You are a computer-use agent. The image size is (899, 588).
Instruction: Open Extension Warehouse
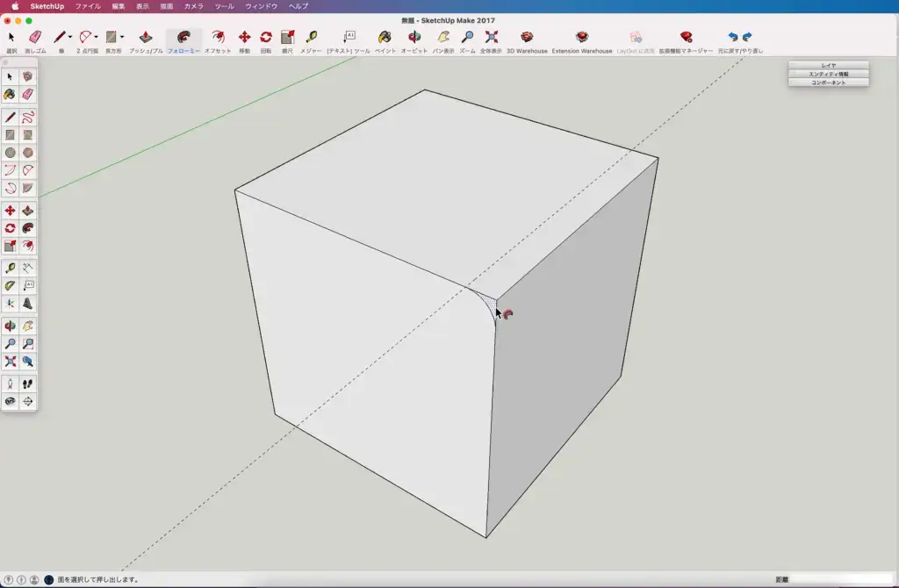pyautogui.click(x=582, y=37)
